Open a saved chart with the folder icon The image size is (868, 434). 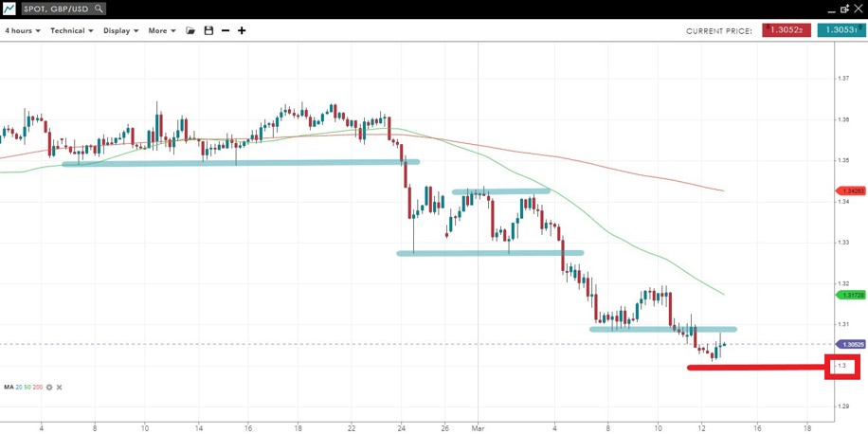click(190, 30)
